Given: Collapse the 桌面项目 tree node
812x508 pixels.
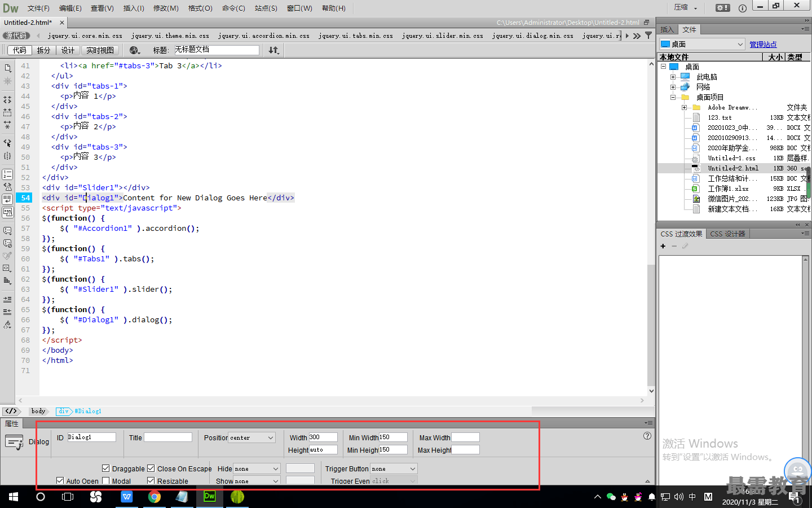Looking at the screenshot, I should (x=673, y=97).
